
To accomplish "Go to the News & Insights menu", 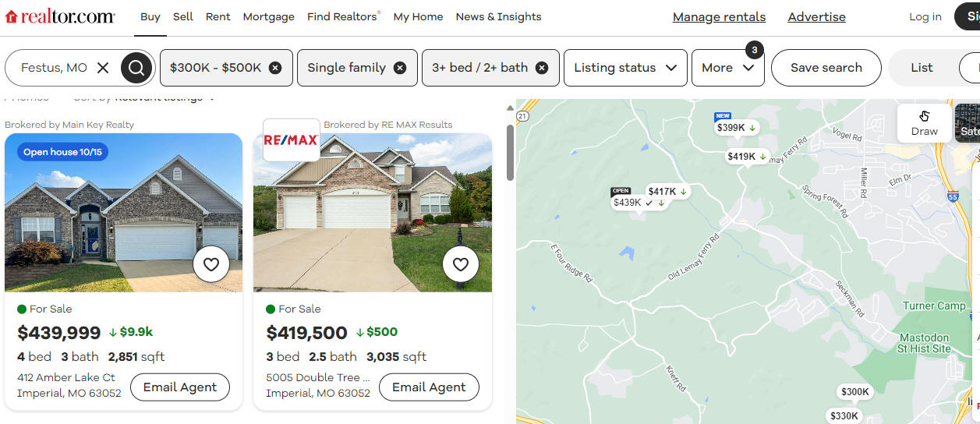I will click(x=499, y=16).
